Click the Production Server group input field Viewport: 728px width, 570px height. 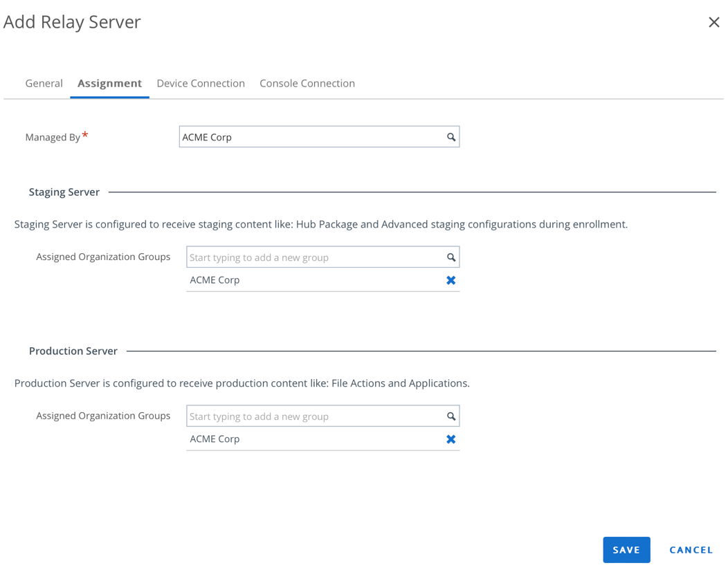pos(315,416)
